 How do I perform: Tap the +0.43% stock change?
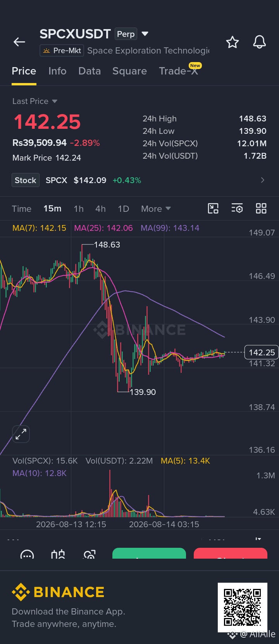point(127,180)
